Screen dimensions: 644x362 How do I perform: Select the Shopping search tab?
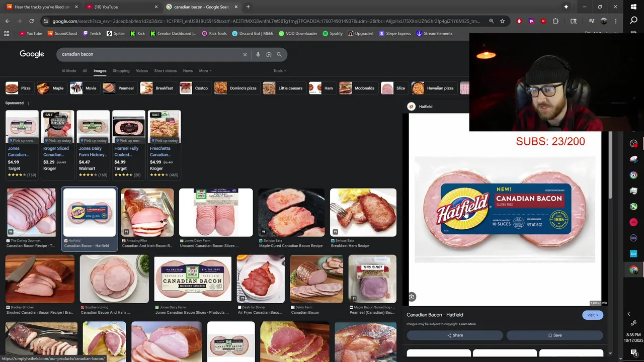click(x=121, y=71)
